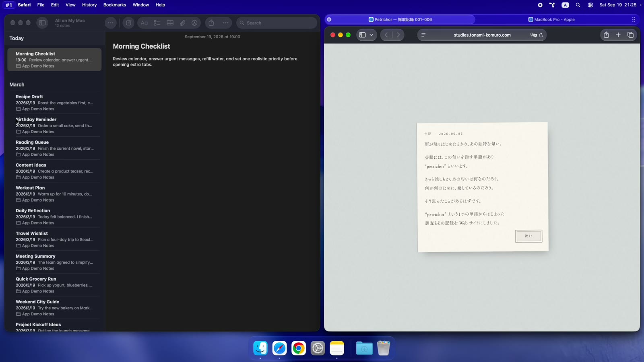644x362 pixels.
Task: Open the Meeting Summary note
Action: pyautogui.click(x=54, y=262)
